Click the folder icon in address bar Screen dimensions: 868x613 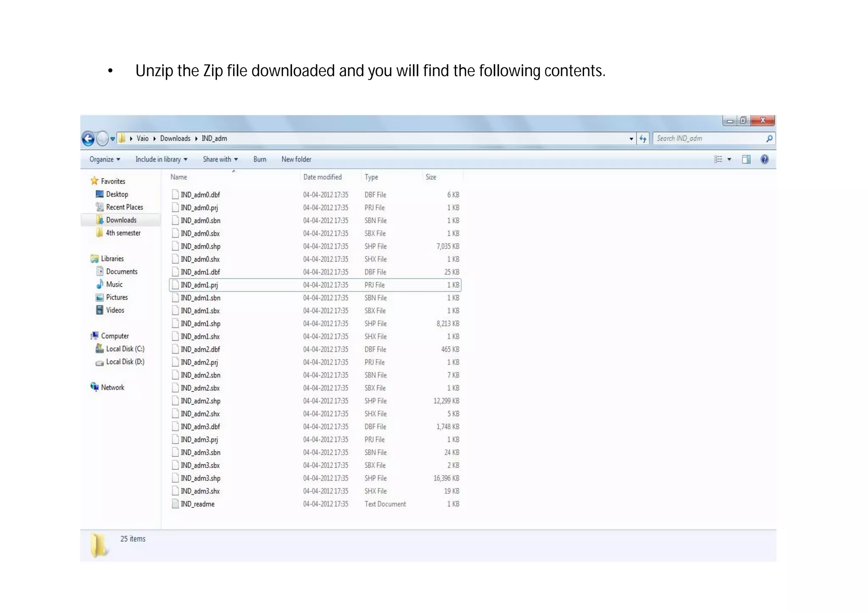122,138
